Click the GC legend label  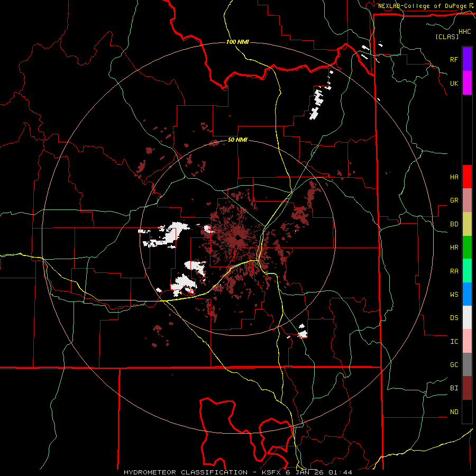click(454, 365)
